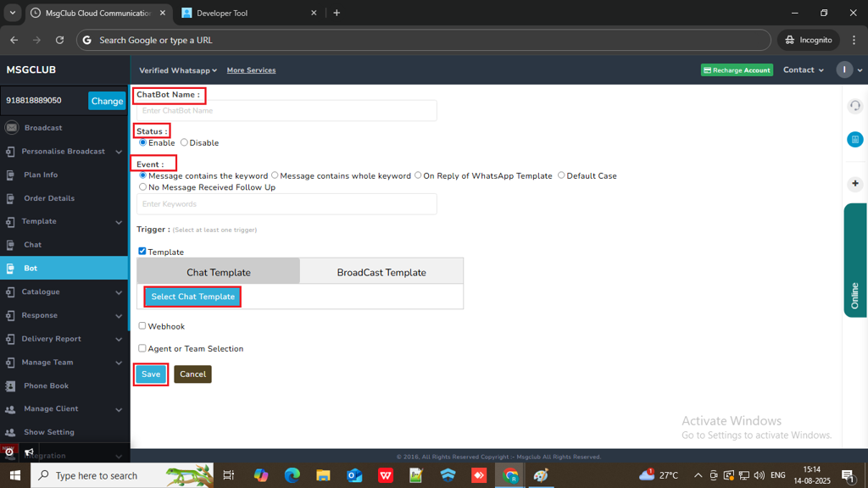Open Task View on the taskbar
Viewport: 868px width, 488px height.
pyautogui.click(x=228, y=475)
